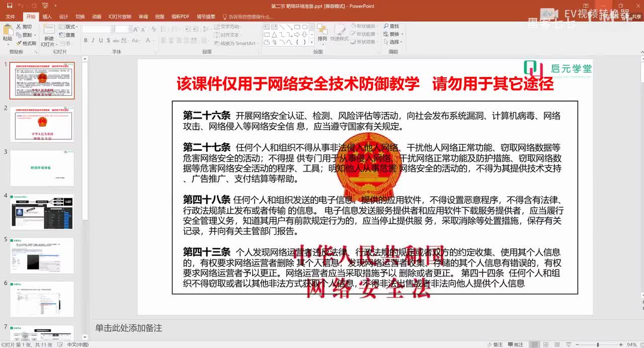Open the change case (Aa) dropdown
This screenshot has height=348, width=644.
[x=137, y=40]
